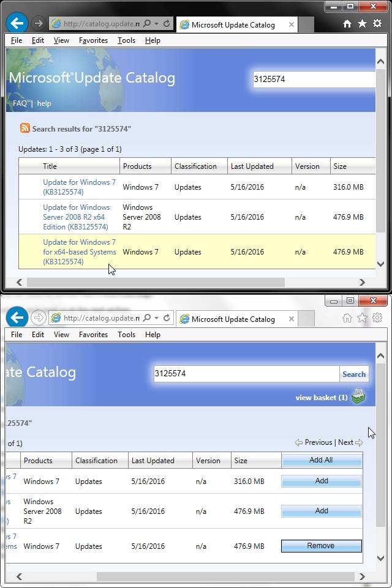Close the Microsoft Update Catalog tab in bottom window
This screenshot has width=392, height=588.
[292, 319]
